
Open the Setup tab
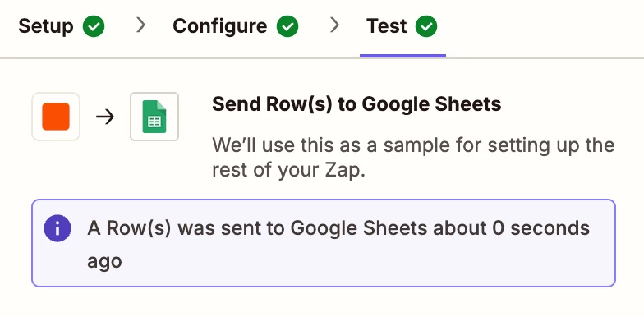pos(61,26)
